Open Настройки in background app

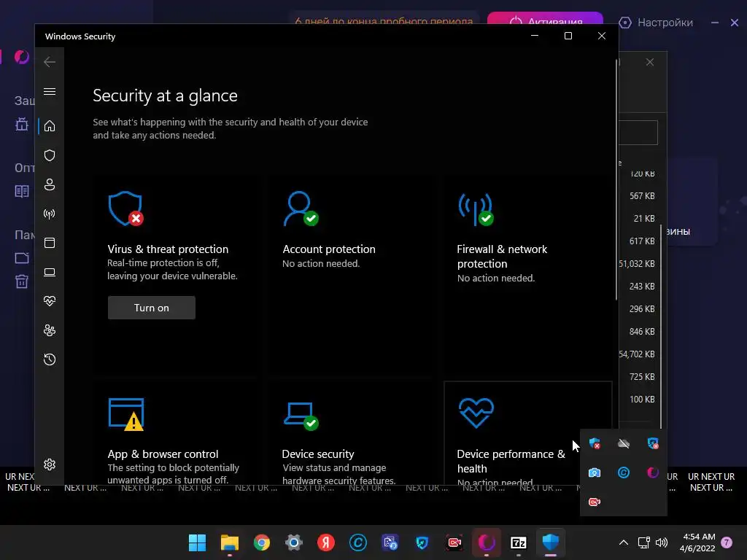pos(656,23)
